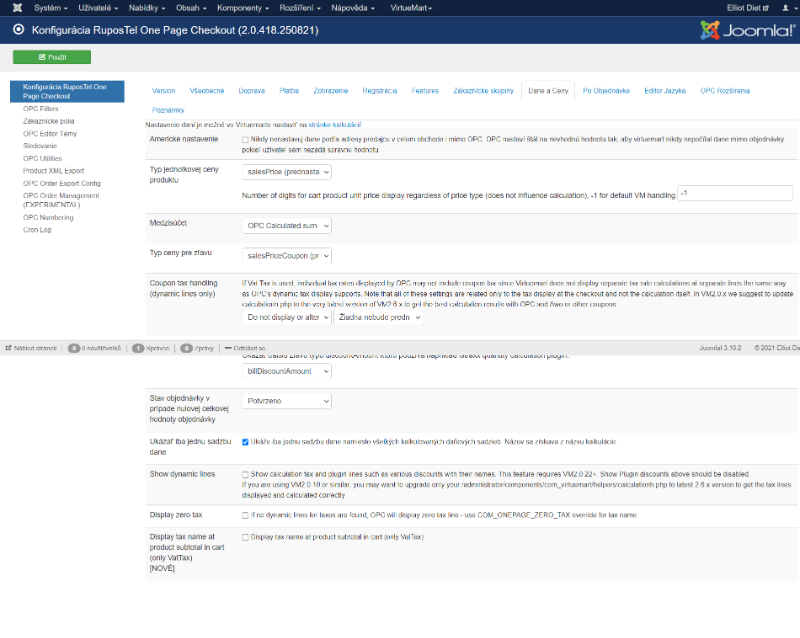Open OPC Order Management (EXPERIMENTAL) in sidebar
800x638 pixels.
coord(61,200)
